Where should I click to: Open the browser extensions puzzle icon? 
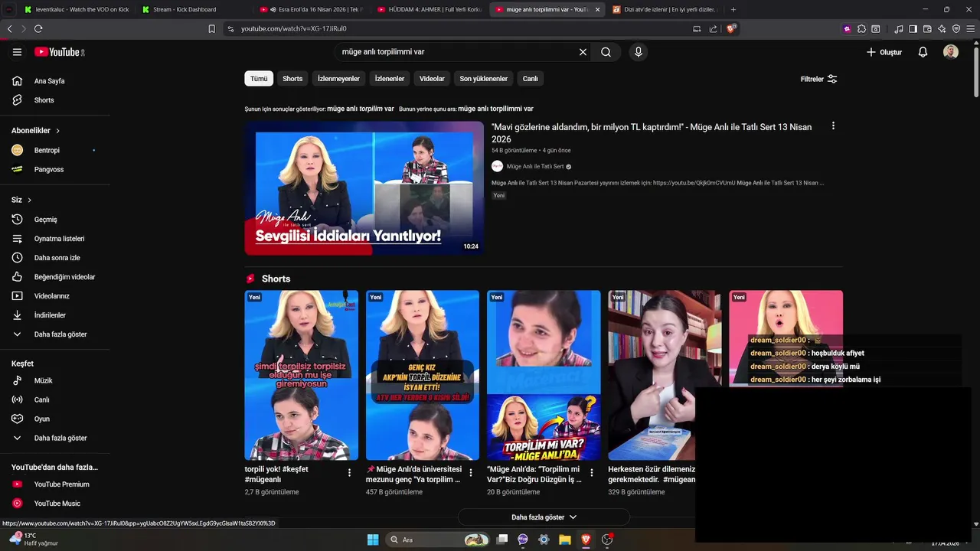pyautogui.click(x=861, y=28)
